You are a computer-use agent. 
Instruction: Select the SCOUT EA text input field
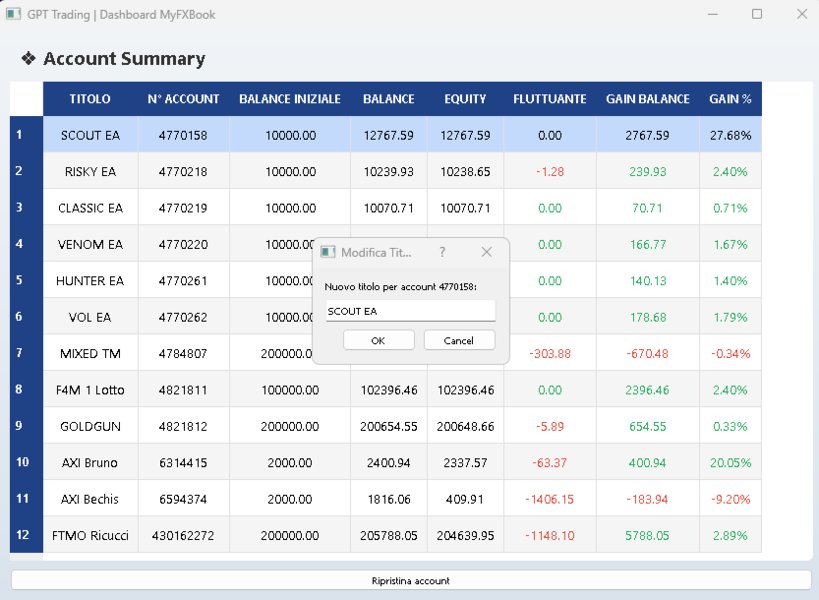[x=409, y=310]
